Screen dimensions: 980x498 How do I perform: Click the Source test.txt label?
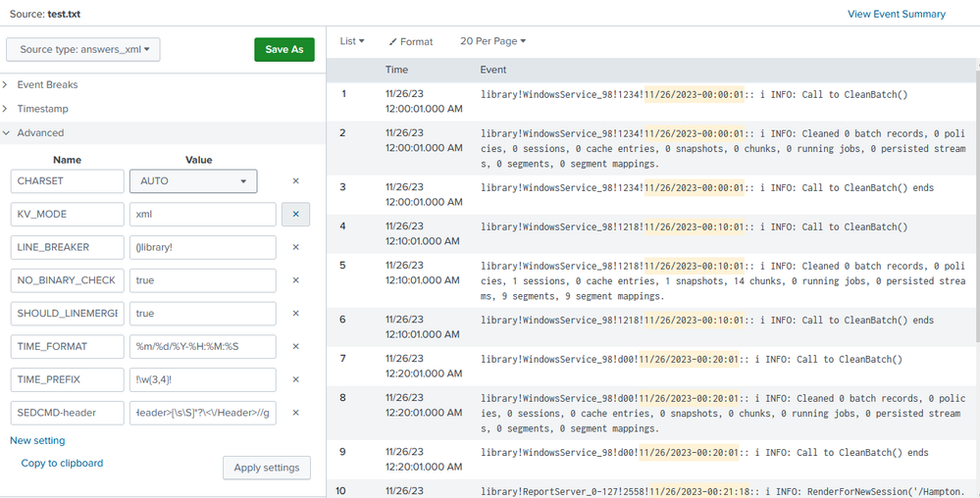point(45,14)
